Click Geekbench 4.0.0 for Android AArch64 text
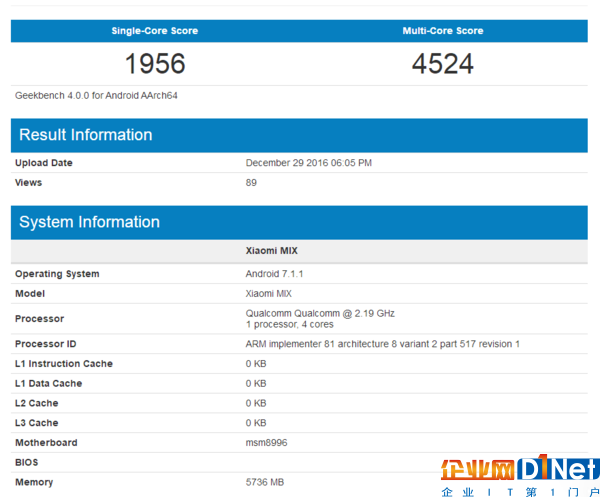This screenshot has width=600, height=497. coord(96,95)
